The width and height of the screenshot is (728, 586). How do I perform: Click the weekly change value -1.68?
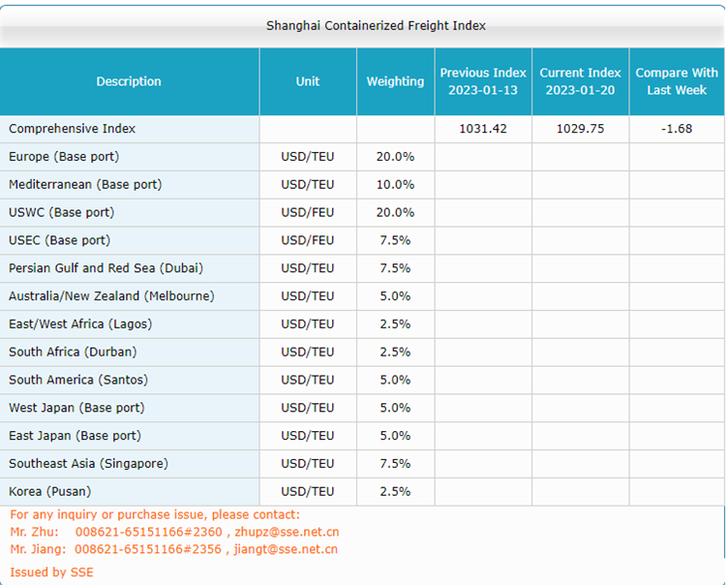[x=677, y=129]
